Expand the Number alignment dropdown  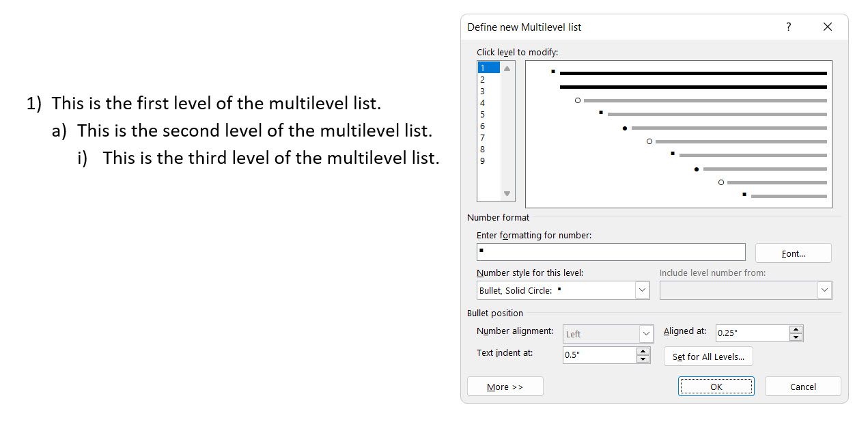(x=646, y=334)
